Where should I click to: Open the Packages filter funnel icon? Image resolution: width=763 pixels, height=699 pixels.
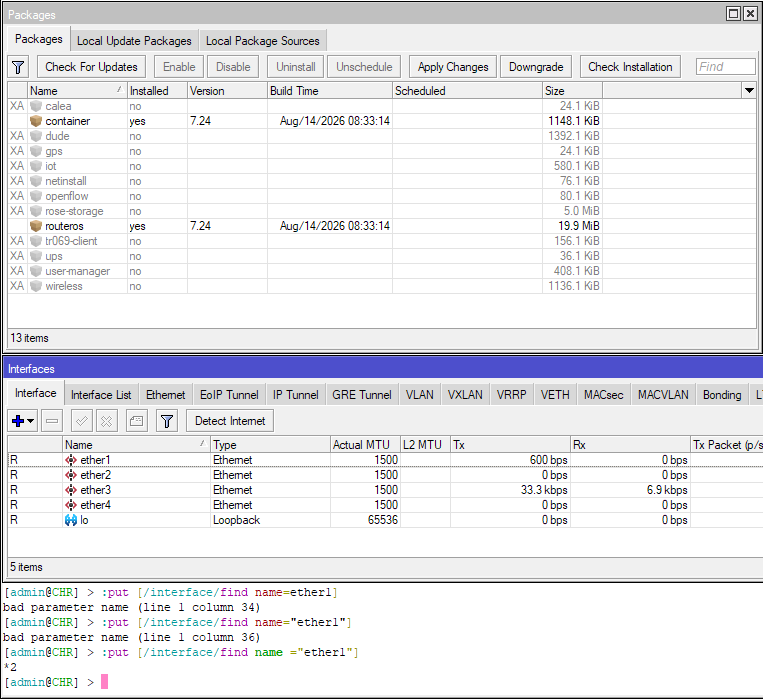tap(18, 67)
